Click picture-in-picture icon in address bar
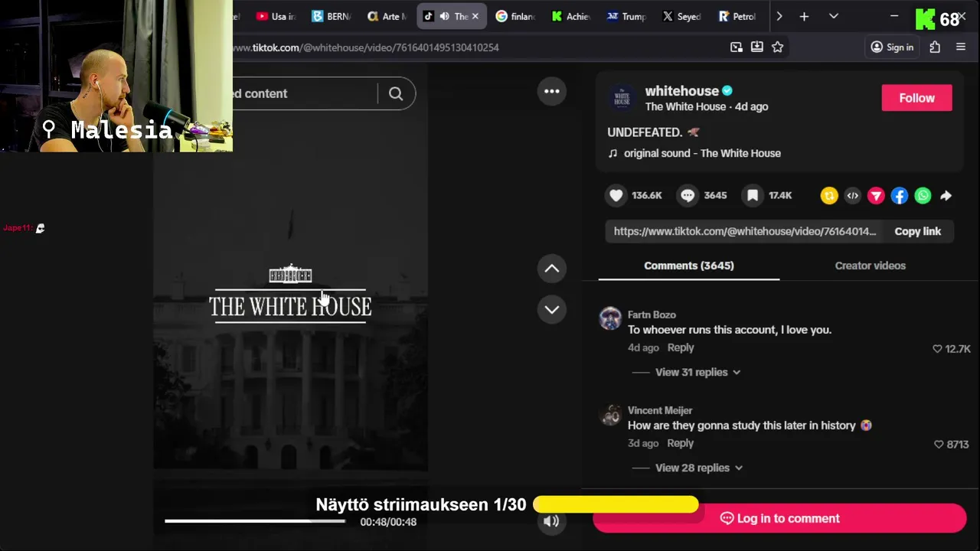 pos(737,47)
